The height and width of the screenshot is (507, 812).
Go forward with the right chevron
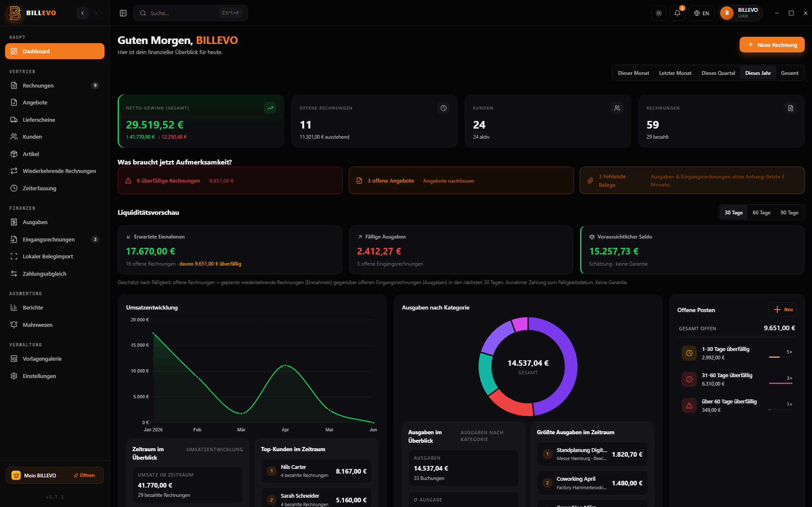coord(96,13)
